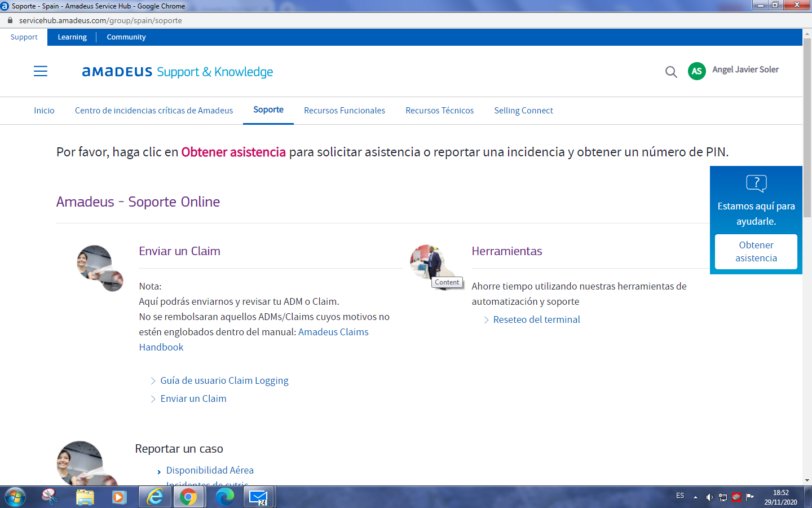This screenshot has width=812, height=508.
Task: Click the Enviar un Claim link
Action: click(193, 398)
